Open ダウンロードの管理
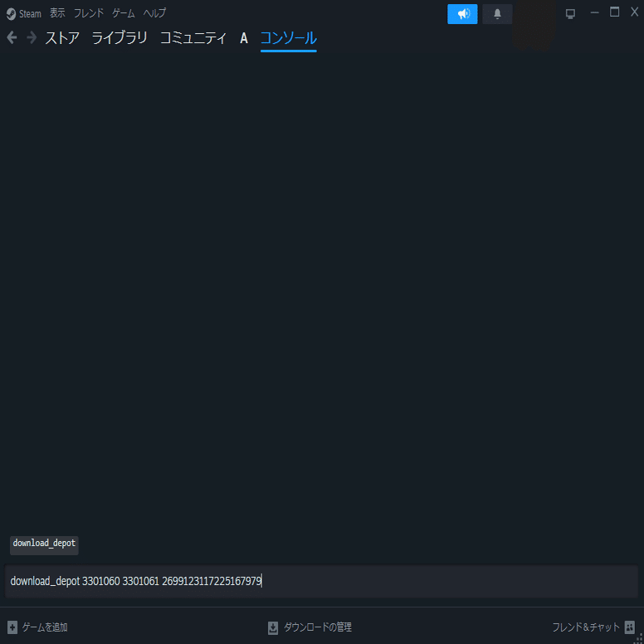The height and width of the screenshot is (644, 644). [x=318, y=627]
